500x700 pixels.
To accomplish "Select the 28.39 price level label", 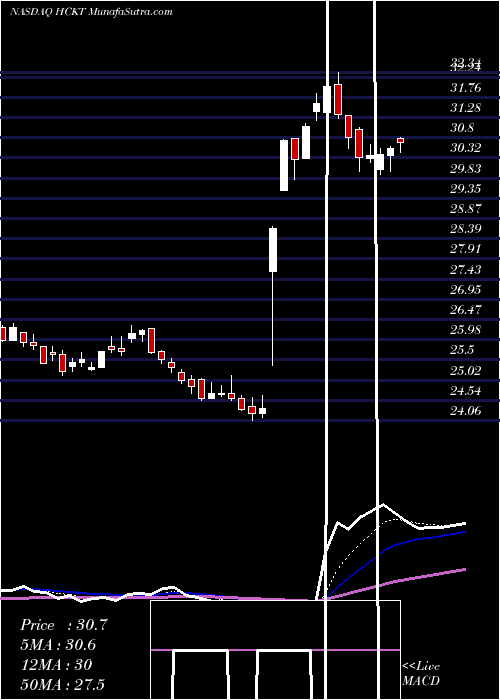I will coord(466,229).
